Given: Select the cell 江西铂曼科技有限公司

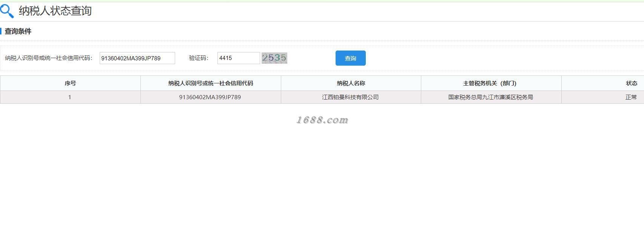Looking at the screenshot, I should (x=350, y=97).
